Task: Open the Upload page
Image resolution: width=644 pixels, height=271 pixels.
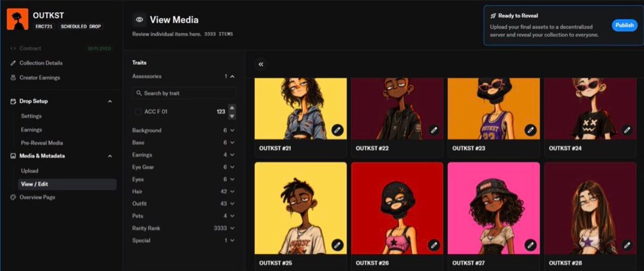Action: [x=30, y=171]
